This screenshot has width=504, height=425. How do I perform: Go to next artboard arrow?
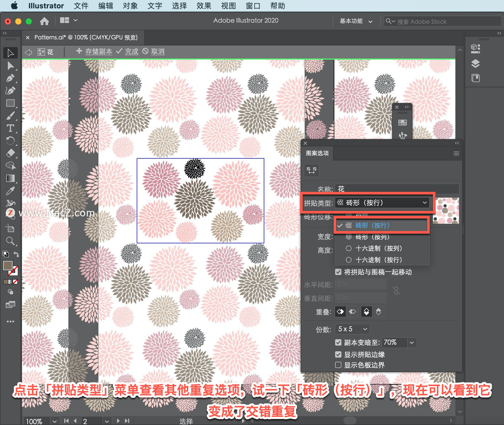[118, 421]
